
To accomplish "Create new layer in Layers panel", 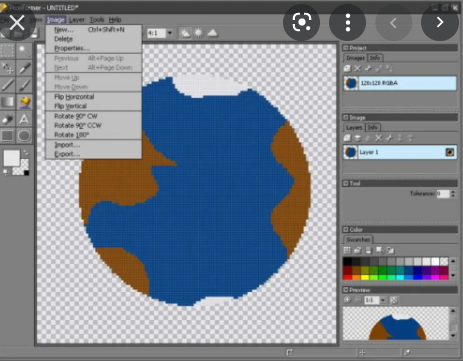I will 347,138.
